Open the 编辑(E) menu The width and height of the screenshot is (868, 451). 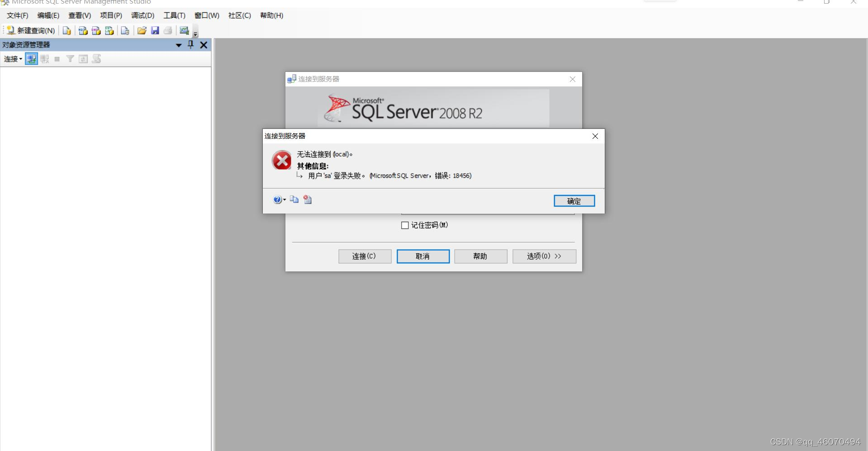click(48, 15)
